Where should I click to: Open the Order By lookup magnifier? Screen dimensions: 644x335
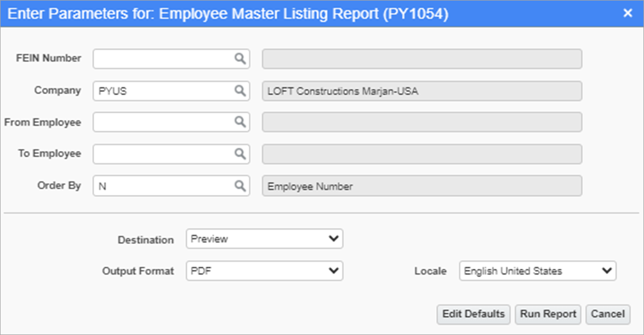(240, 186)
